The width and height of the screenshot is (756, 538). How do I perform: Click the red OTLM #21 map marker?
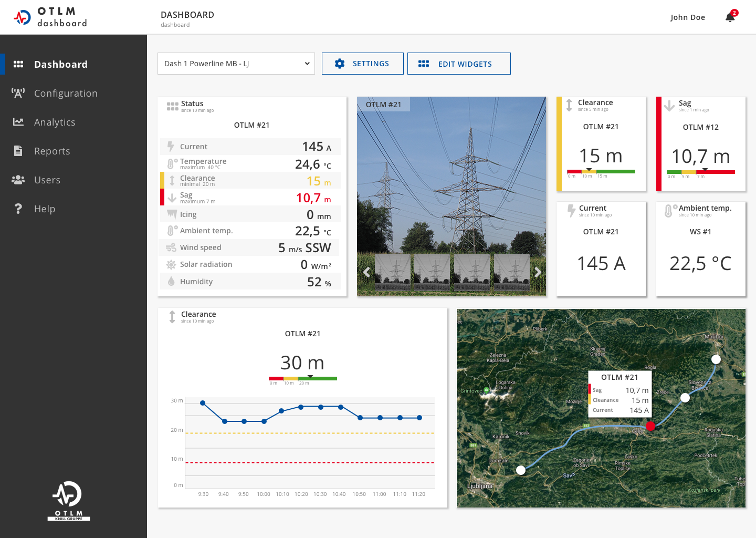[650, 426]
